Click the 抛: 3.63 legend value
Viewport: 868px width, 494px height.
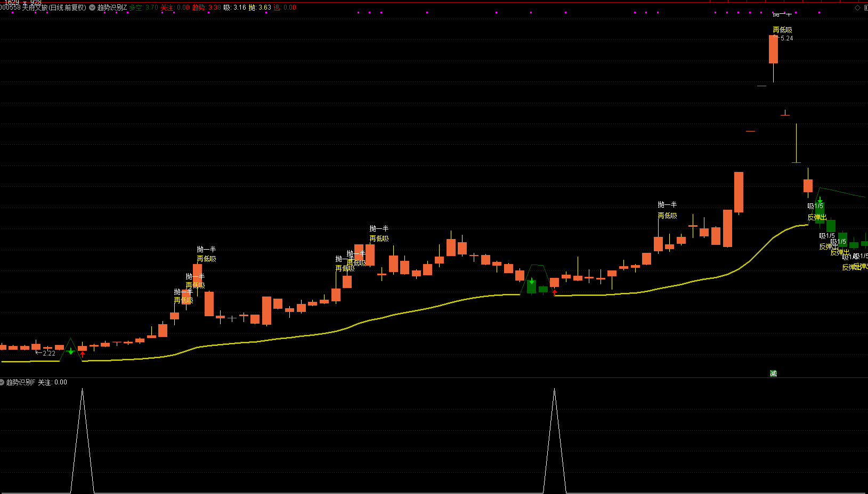click(260, 7)
